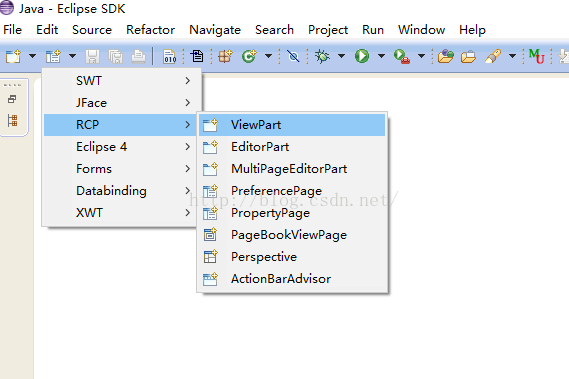Click the Run External Tools icon
569x379 pixels.
coord(402,56)
